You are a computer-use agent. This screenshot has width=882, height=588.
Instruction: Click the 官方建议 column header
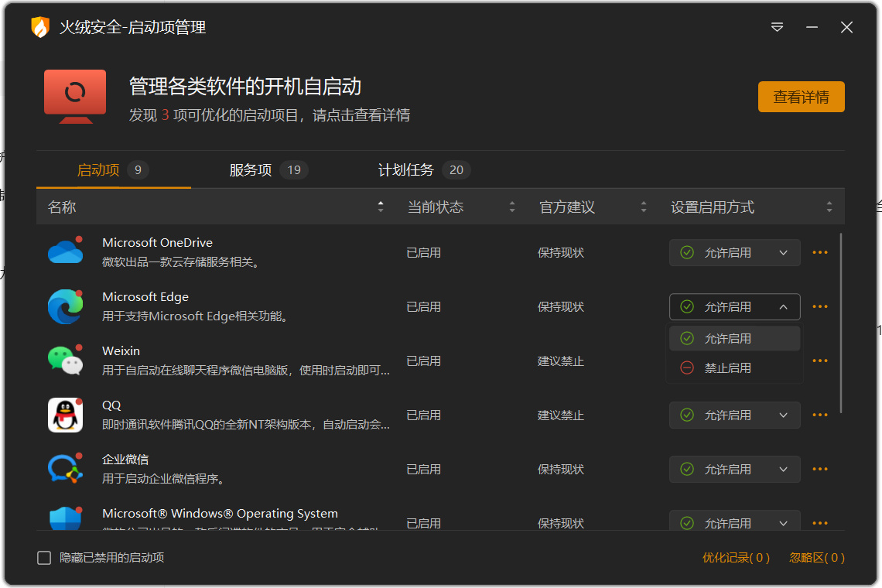(567, 207)
